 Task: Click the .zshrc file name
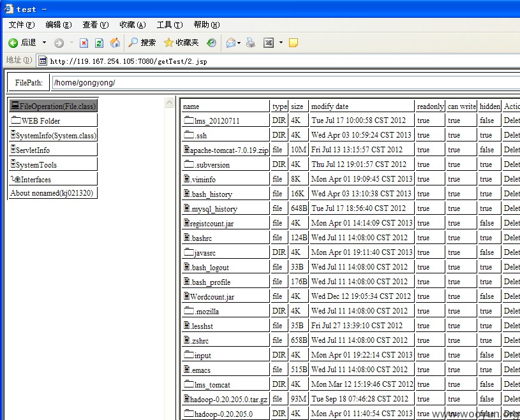pyautogui.click(x=200, y=341)
